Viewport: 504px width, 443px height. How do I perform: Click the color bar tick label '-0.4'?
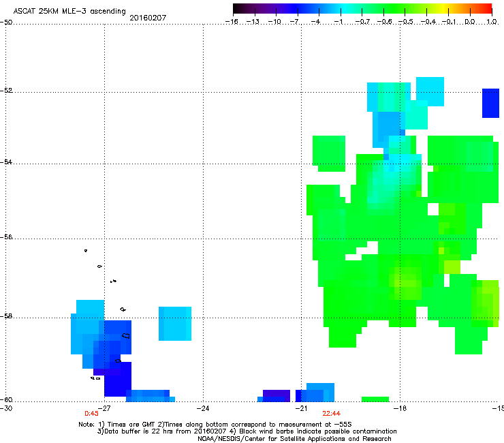(x=428, y=22)
